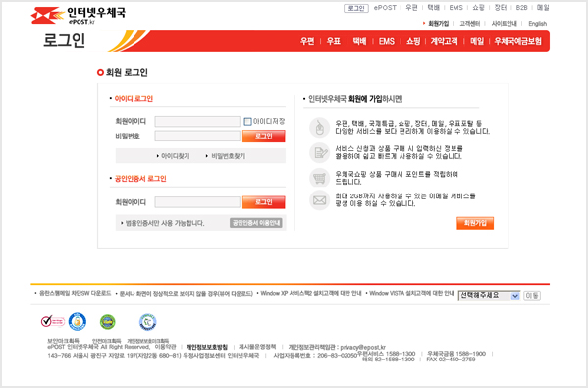The width and height of the screenshot is (588, 388).
Task: Toggle the 아이디저장 checkbox
Action: coord(247,121)
